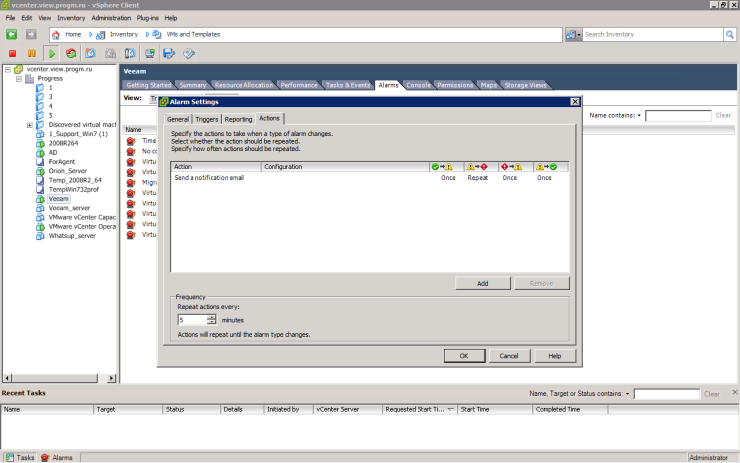Click Cancel in Alarm Settings dialog

tap(509, 356)
